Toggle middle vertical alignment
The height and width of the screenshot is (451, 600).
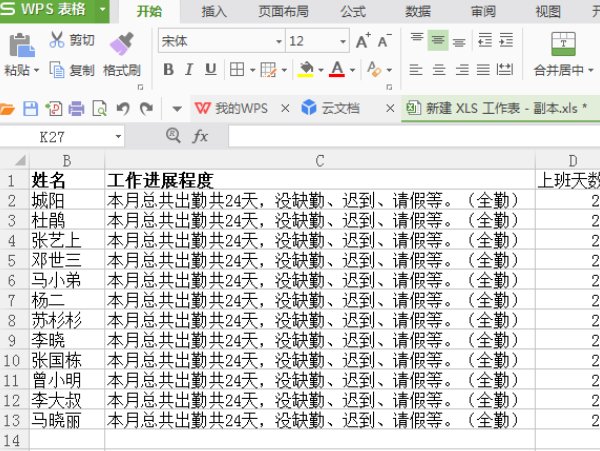pos(438,40)
